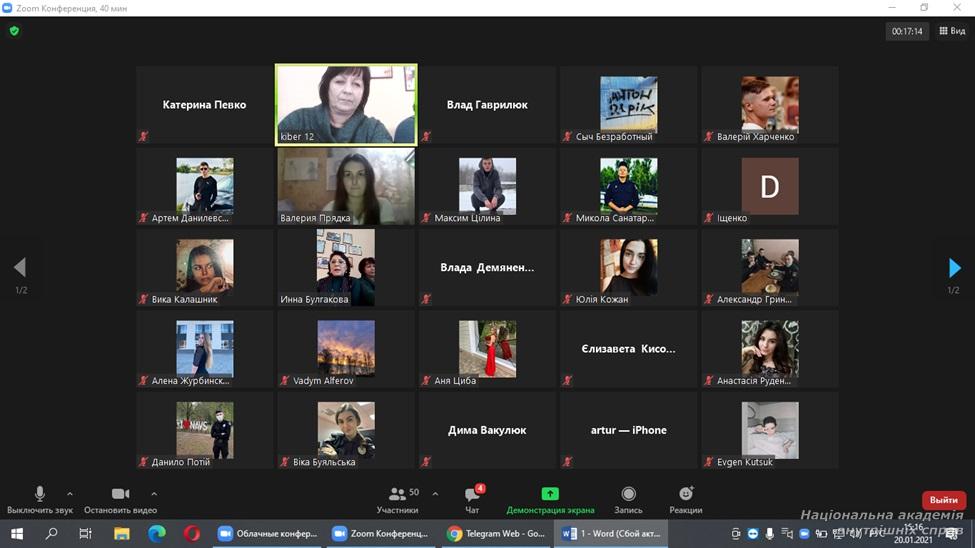Select Валерій Харченко avatar tile

(770, 104)
